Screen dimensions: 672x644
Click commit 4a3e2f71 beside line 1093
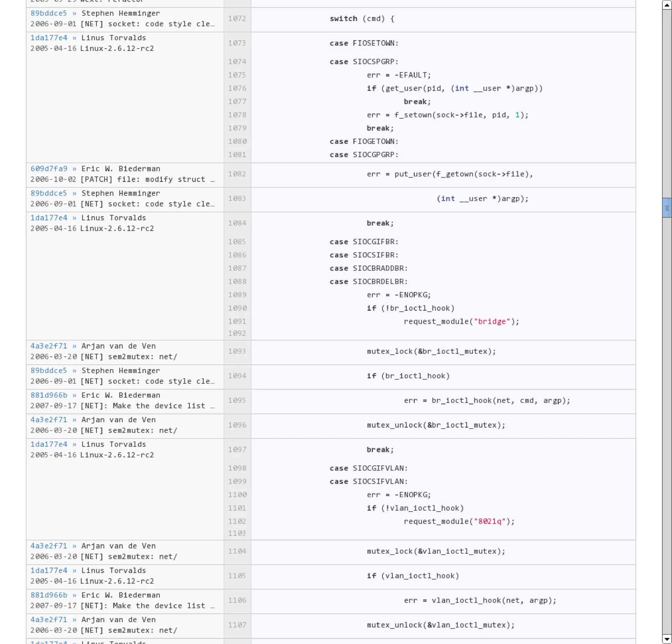point(49,346)
